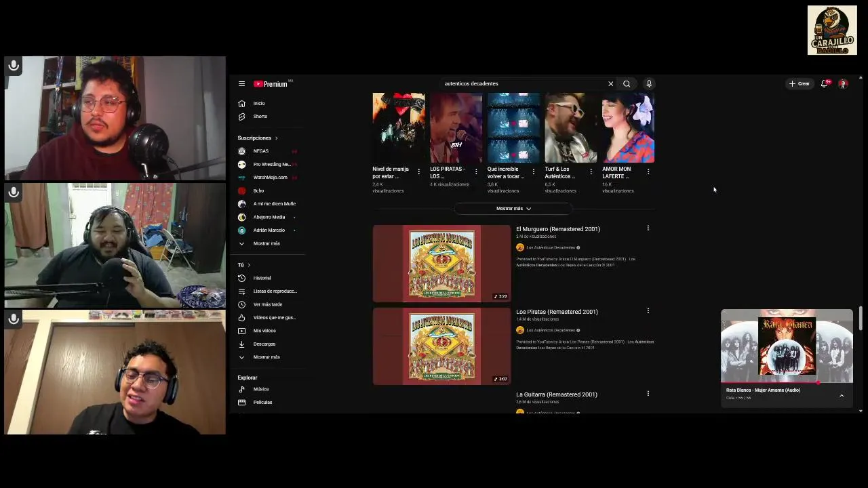Image resolution: width=868 pixels, height=488 pixels.
Task: Open options menu for Turf & Los Auténticos short
Action: [x=591, y=171]
